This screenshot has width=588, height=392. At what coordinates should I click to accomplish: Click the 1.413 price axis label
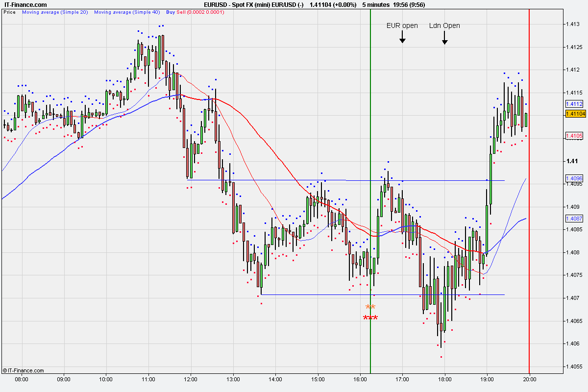coord(573,24)
